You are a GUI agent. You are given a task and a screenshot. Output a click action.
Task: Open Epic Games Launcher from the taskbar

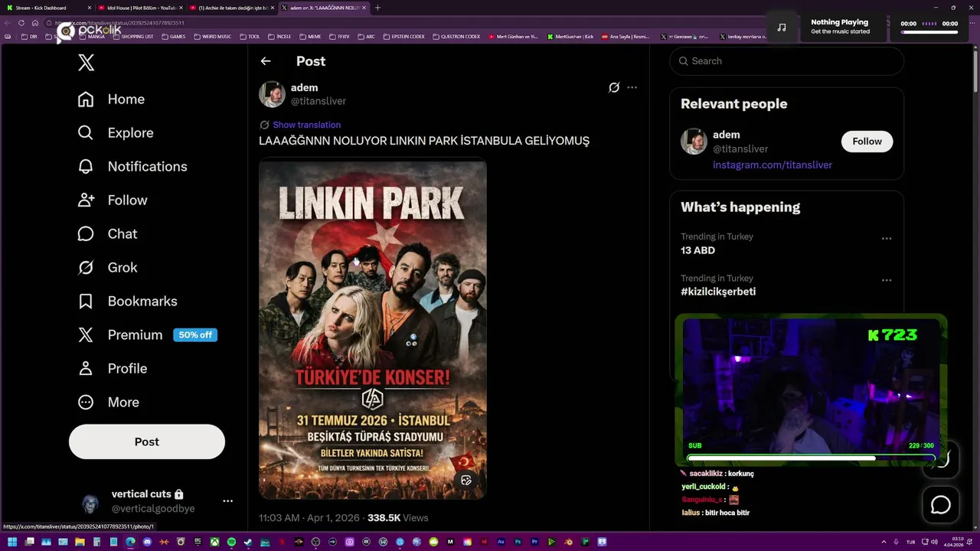pyautogui.click(x=198, y=542)
